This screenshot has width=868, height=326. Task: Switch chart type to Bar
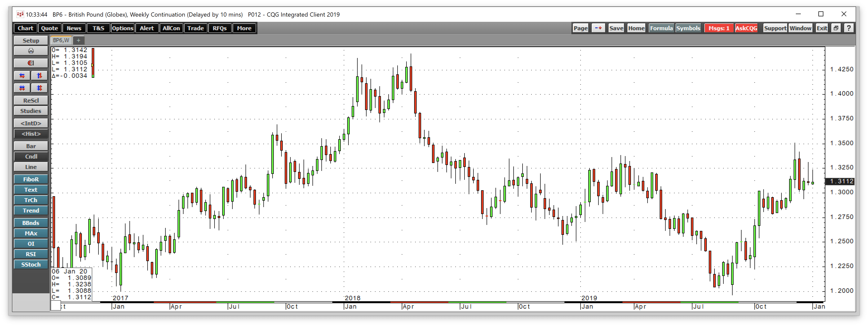pos(31,146)
